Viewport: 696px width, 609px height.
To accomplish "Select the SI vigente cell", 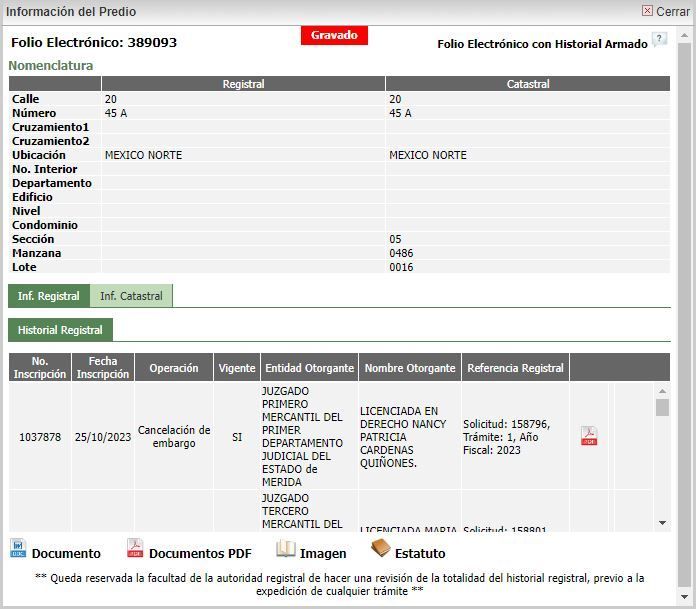I will (237, 437).
